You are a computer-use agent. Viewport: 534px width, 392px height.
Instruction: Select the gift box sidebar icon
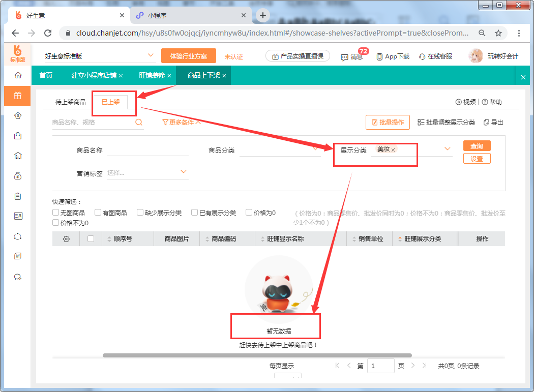[x=18, y=96]
